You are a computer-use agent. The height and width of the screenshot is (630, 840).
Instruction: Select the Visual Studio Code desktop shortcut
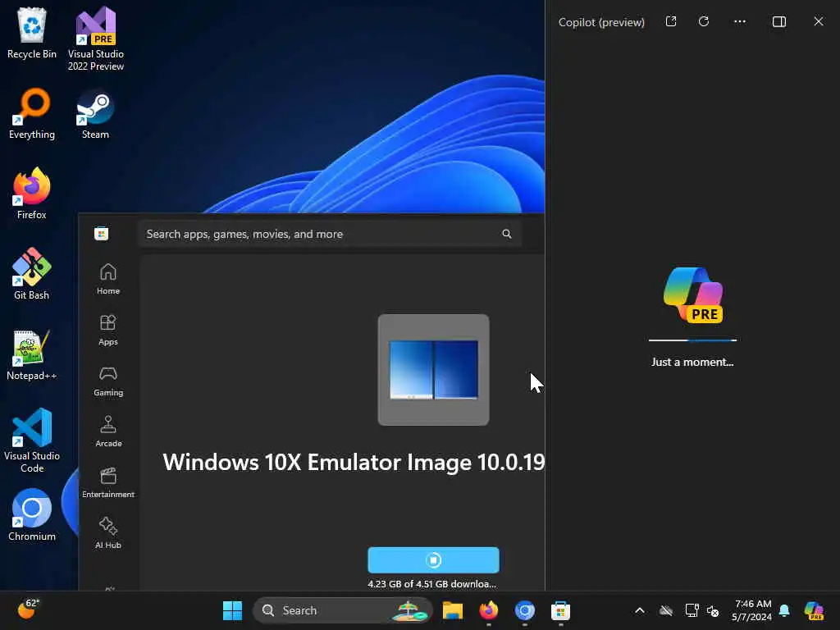32,441
